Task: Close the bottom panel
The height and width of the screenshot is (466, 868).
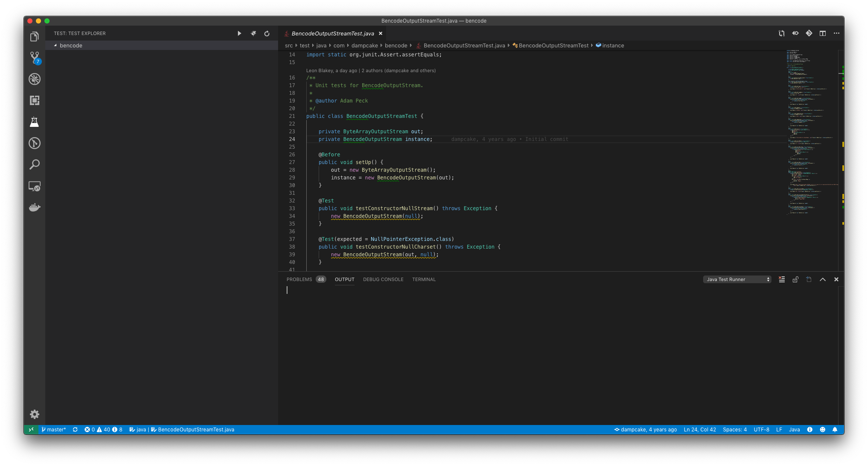Action: pyautogui.click(x=836, y=279)
